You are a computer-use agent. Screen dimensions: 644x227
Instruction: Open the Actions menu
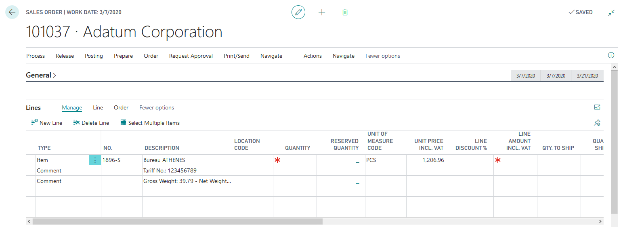click(x=313, y=56)
